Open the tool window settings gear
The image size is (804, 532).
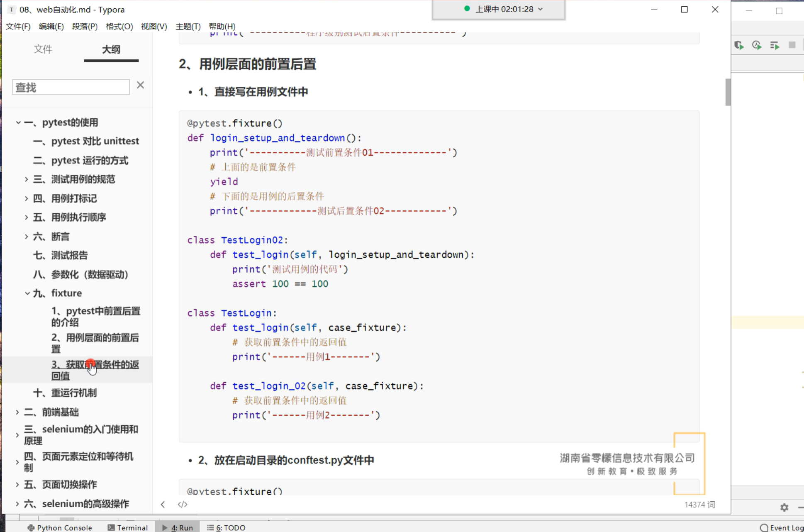[x=784, y=507]
